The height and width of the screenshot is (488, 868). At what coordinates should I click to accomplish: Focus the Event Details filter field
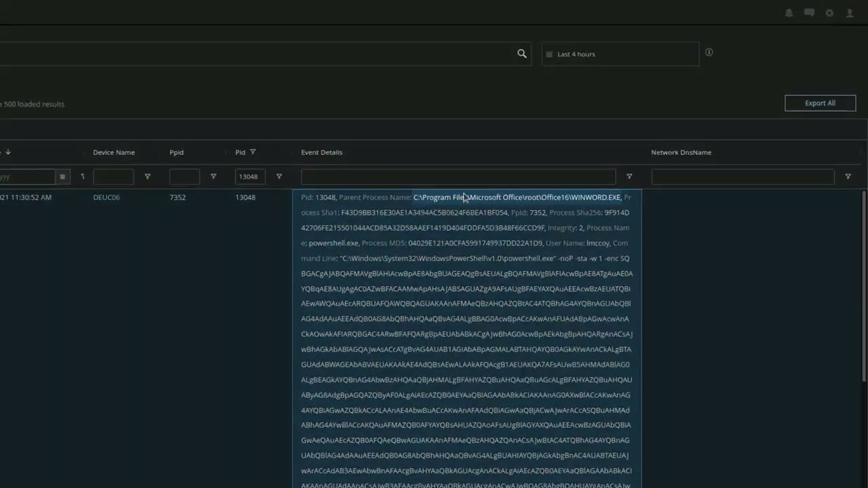458,177
